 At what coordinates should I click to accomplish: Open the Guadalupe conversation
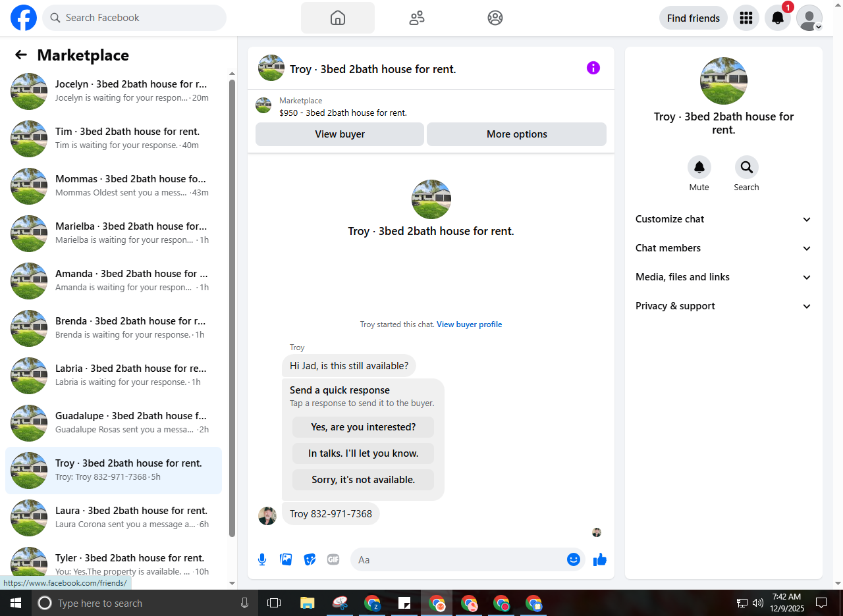coord(113,423)
